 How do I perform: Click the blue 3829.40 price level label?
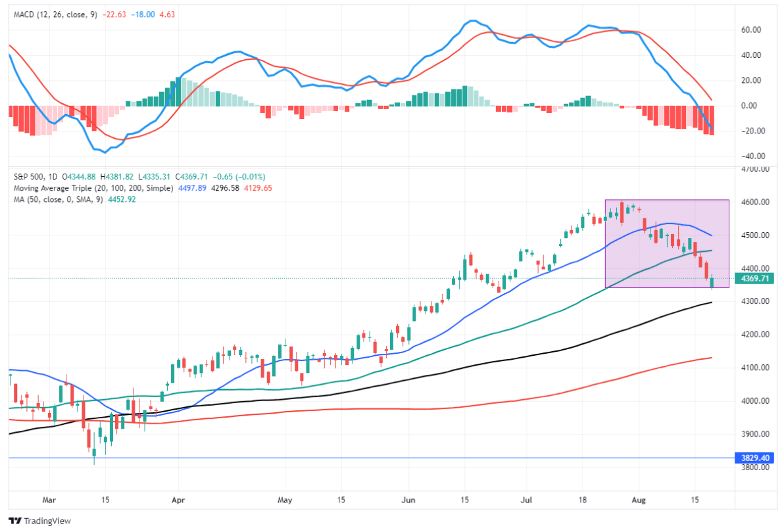point(754,458)
